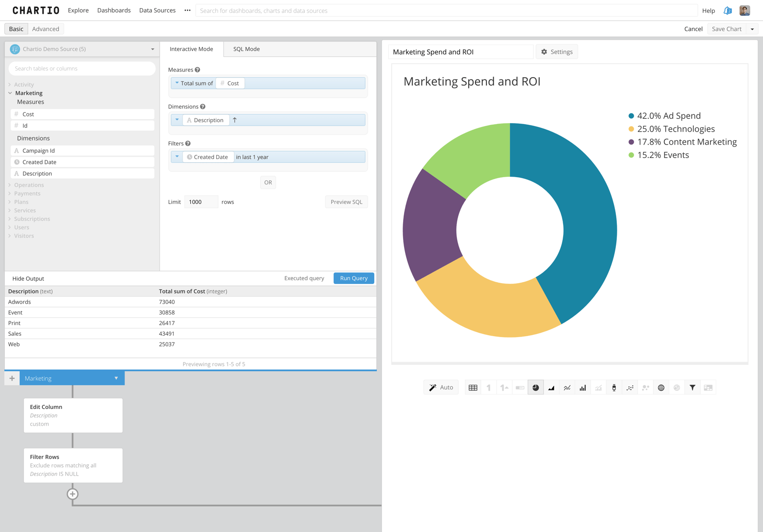The height and width of the screenshot is (532, 763).
Task: Open the Save Chart dropdown arrow
Action: (x=752, y=29)
